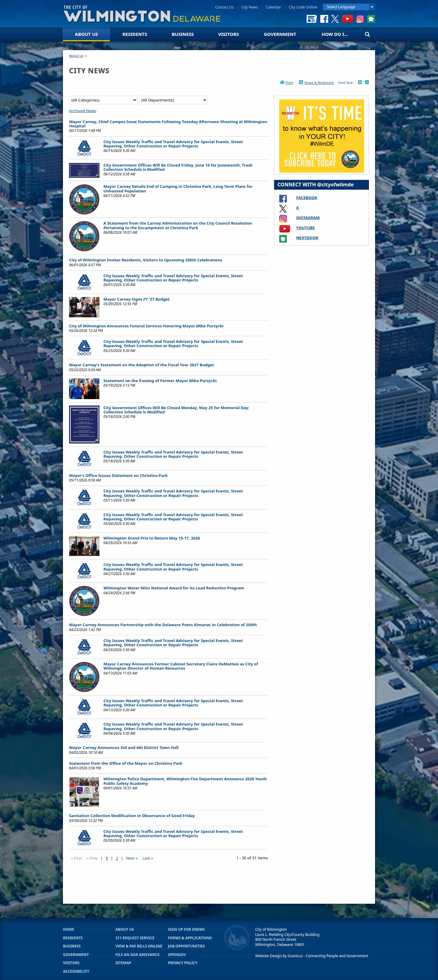Open the Government navigation menu
438x980 pixels.
pyautogui.click(x=280, y=34)
